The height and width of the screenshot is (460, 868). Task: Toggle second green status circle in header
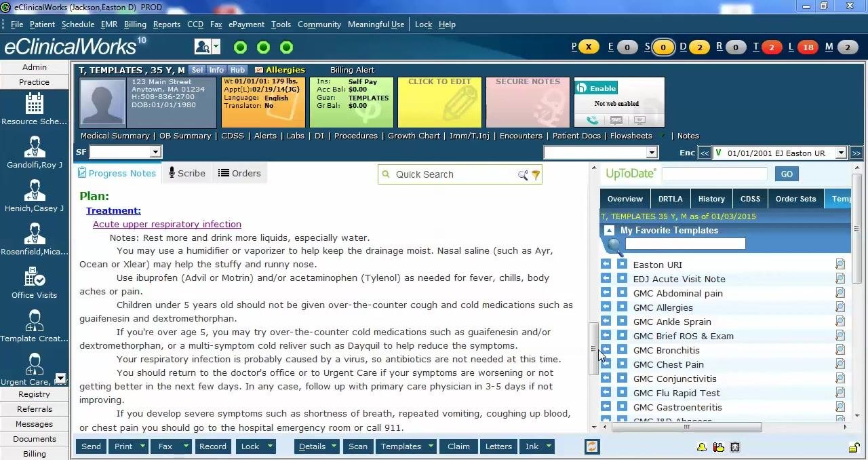263,47
